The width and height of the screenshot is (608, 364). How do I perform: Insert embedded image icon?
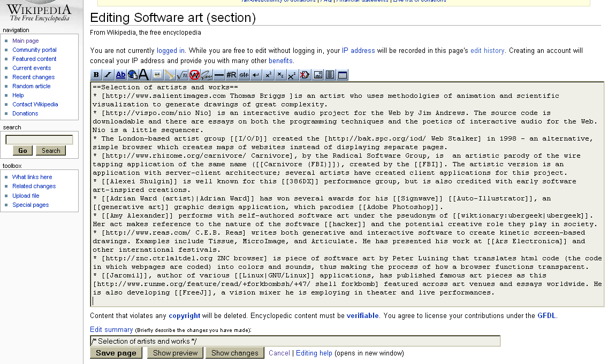157,75
